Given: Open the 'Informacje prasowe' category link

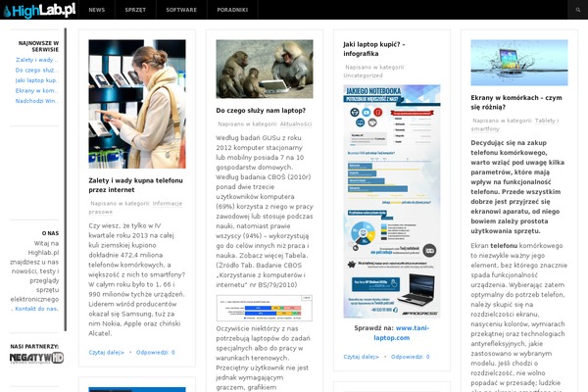Looking at the screenshot, I should 135,208.
